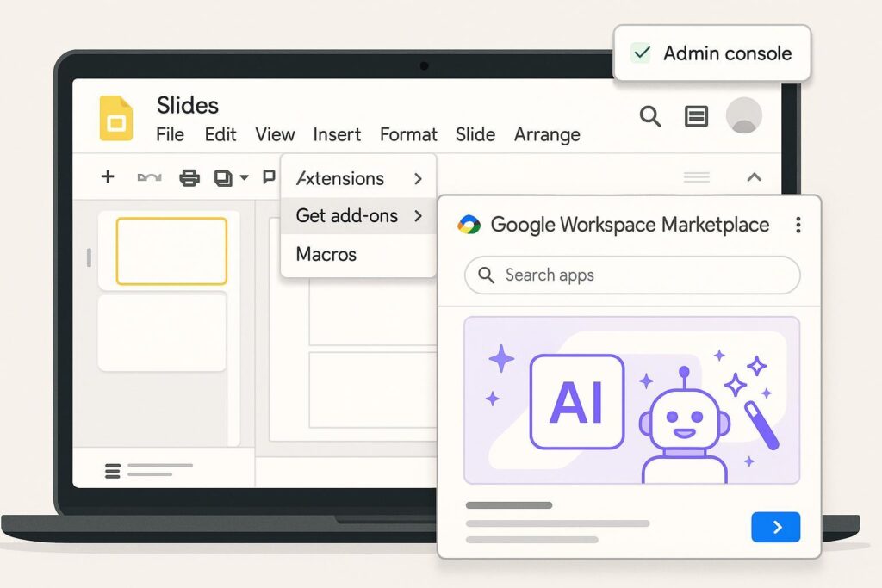The height and width of the screenshot is (588, 882).
Task: Select the first slide thumbnail
Action: [x=171, y=251]
